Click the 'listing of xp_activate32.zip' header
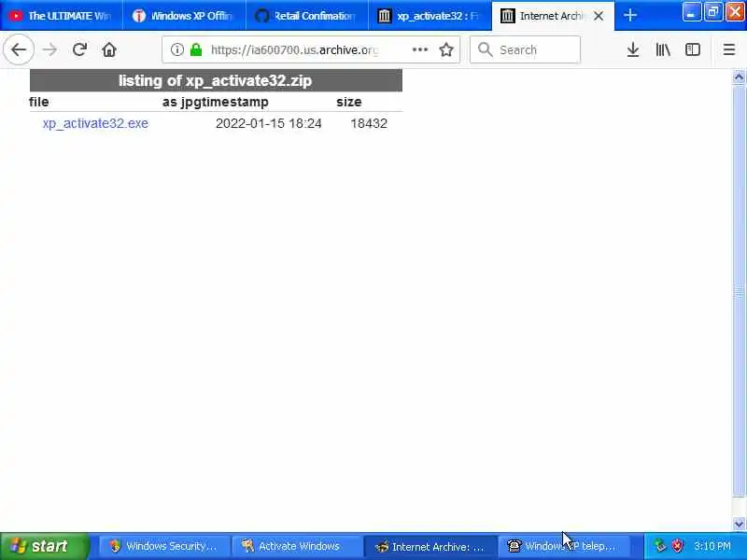 pos(216,80)
